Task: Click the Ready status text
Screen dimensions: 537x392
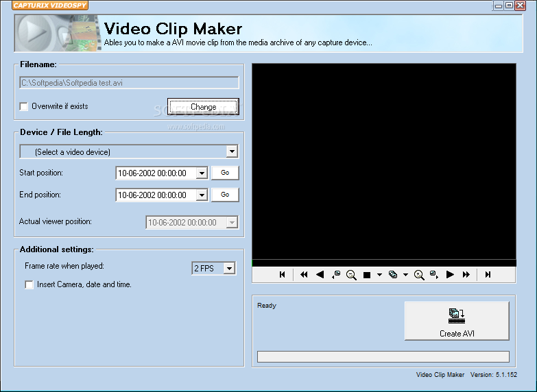Action: point(267,306)
